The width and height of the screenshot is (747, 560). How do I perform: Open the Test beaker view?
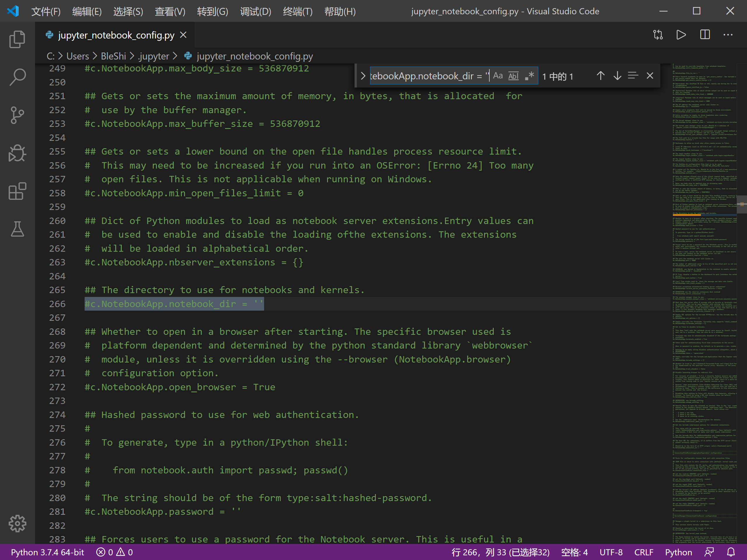point(17,229)
